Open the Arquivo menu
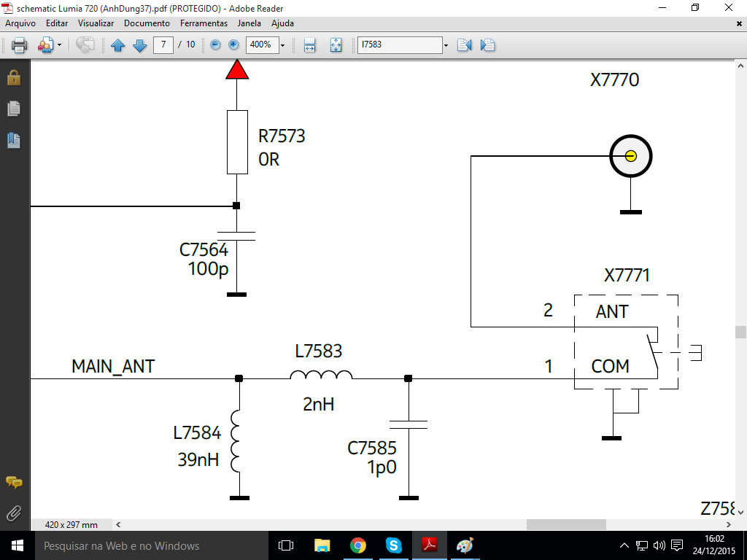The width and height of the screenshot is (747, 560). [x=20, y=23]
